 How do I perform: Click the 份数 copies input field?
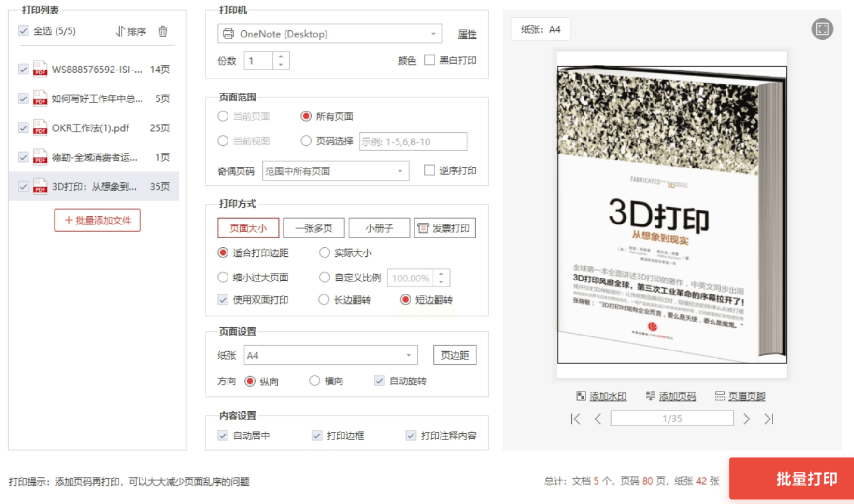pyautogui.click(x=259, y=61)
